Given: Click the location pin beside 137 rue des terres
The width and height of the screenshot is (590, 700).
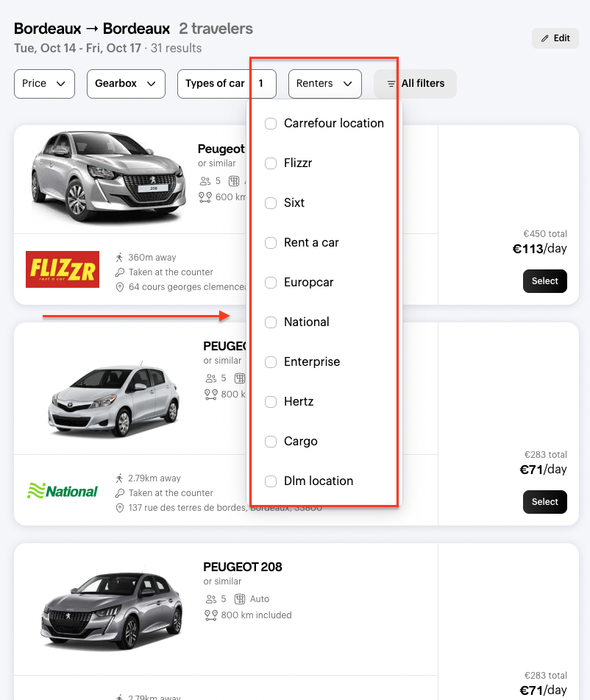Looking at the screenshot, I should tap(120, 508).
